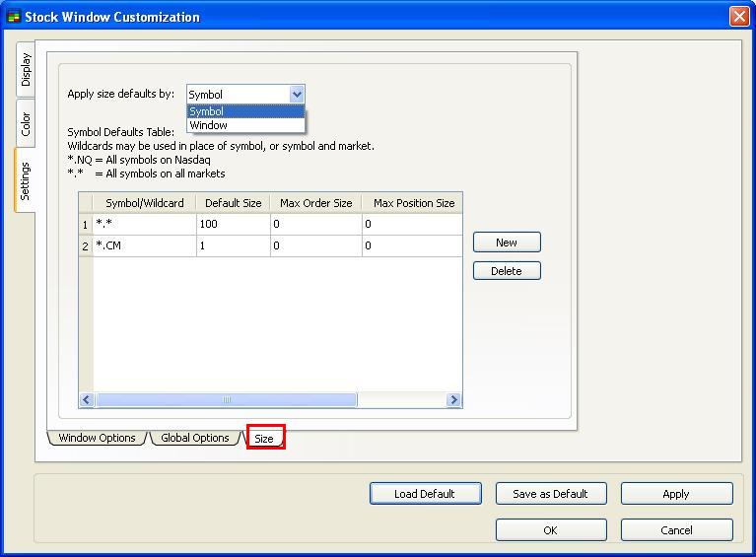This screenshot has width=756, height=557.
Task: Click the Default Size cell showing 100
Action: click(x=233, y=225)
